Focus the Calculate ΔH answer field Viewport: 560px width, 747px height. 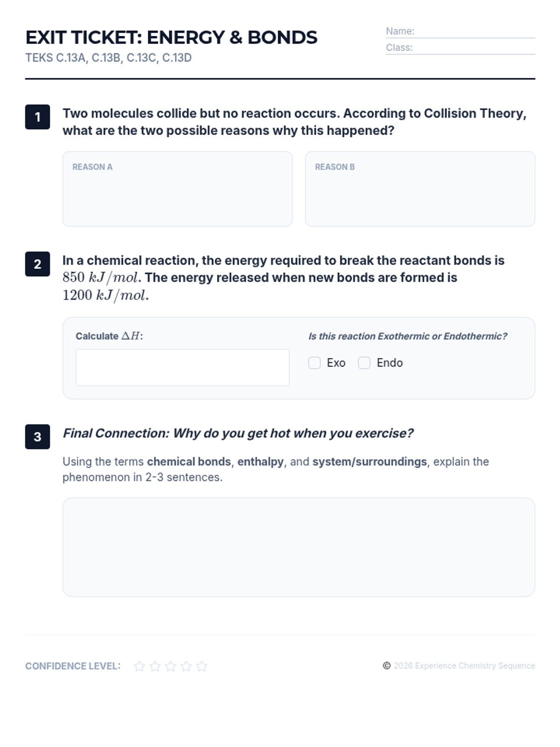coord(182,367)
